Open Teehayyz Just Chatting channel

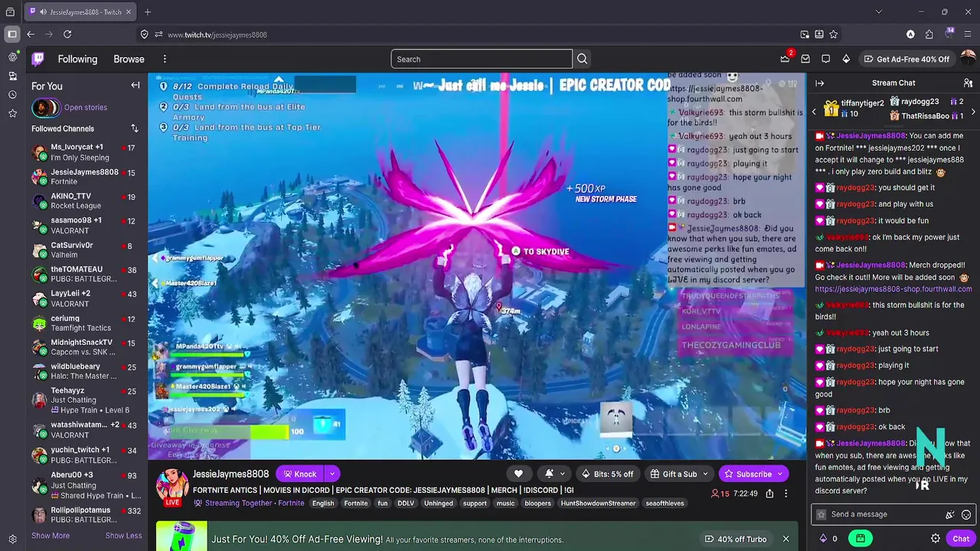84,400
